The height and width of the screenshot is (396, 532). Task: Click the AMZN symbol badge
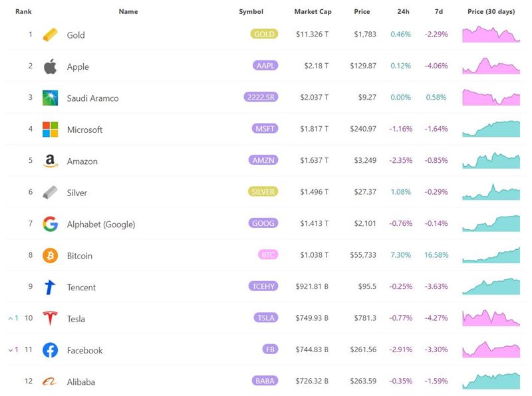coord(263,160)
